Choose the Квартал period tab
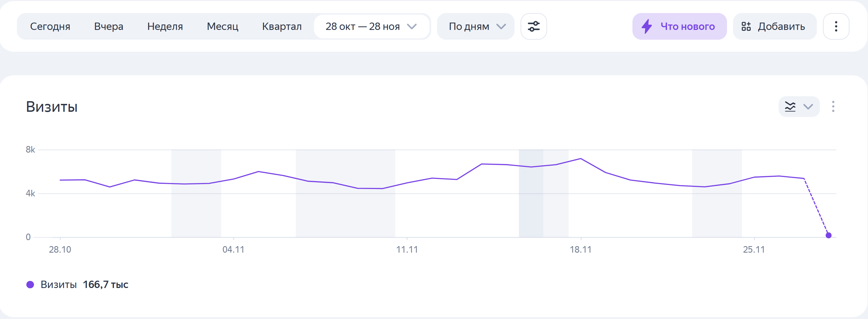The width and height of the screenshot is (868, 319). (282, 26)
